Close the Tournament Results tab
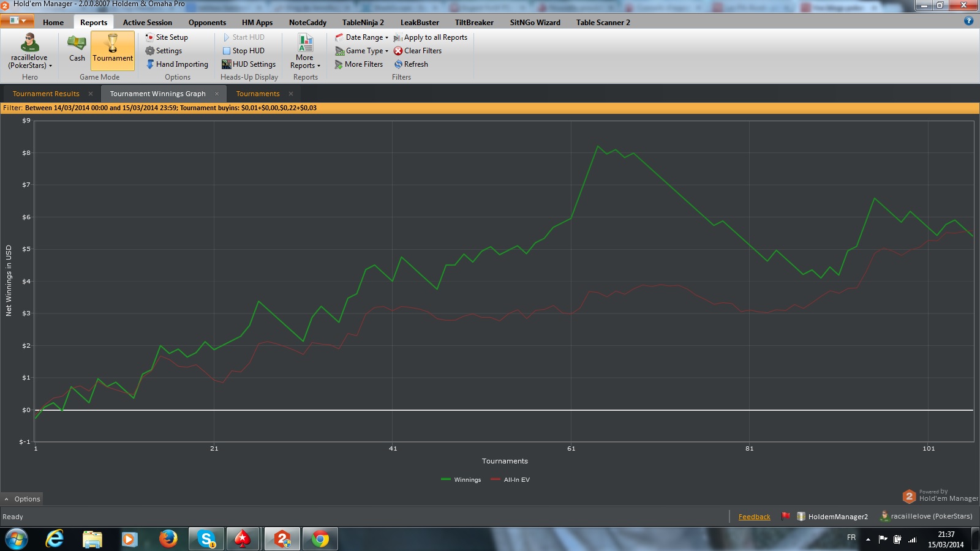 (x=91, y=94)
